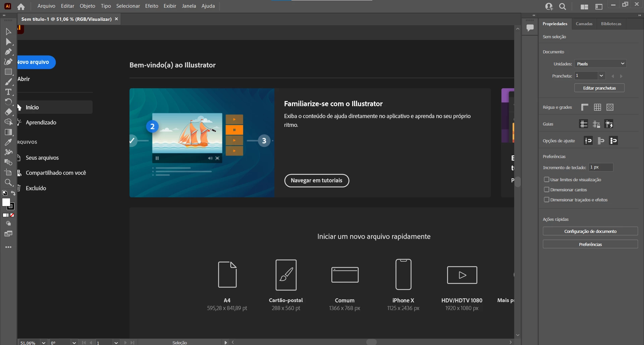Image resolution: width=644 pixels, height=345 pixels.
Task: Select the Rectangle tool
Action: click(8, 72)
